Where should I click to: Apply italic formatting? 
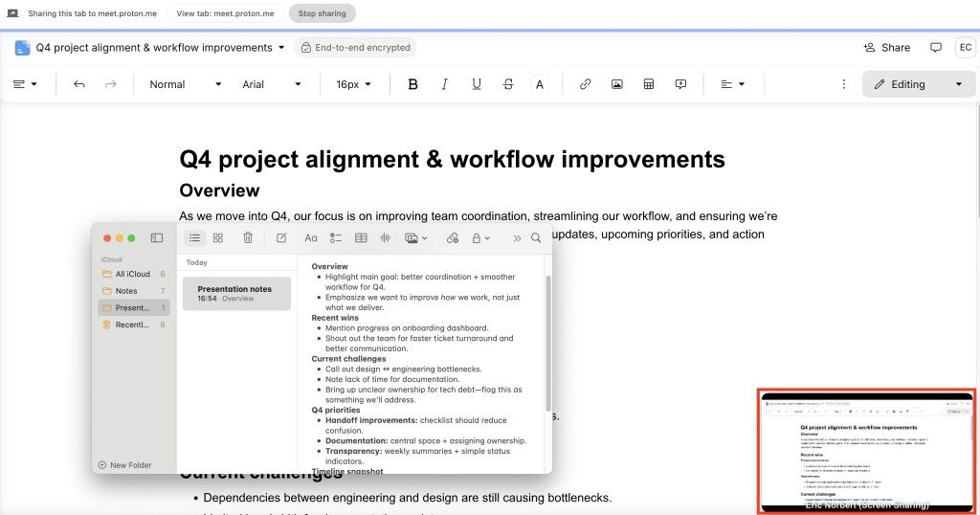pos(444,84)
